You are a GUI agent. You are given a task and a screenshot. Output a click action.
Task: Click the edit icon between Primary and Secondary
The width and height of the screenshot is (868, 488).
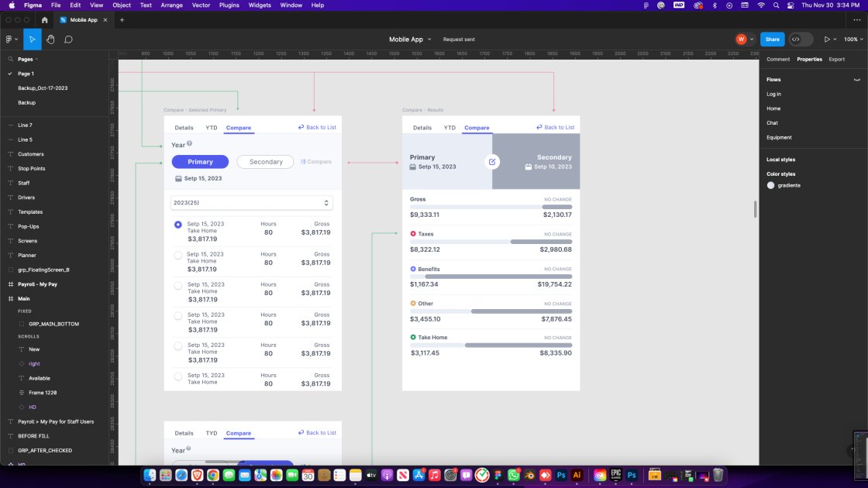coord(492,162)
